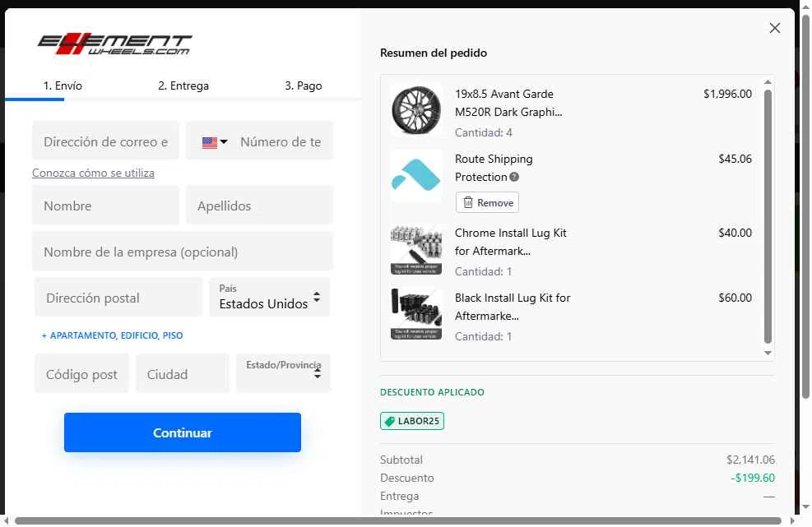Viewport: 812px width, 527px height.
Task: Click the Element Wheels logo
Action: [x=115, y=44]
